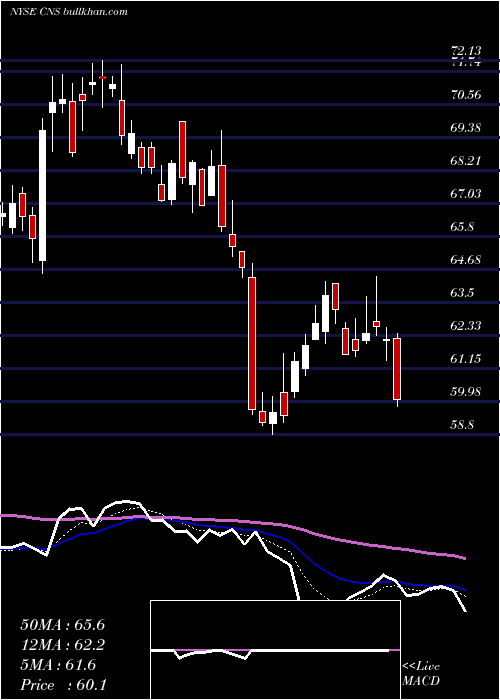The height and width of the screenshot is (700, 500).
Task: Select the 70.56 price axis label
Action: click(466, 94)
